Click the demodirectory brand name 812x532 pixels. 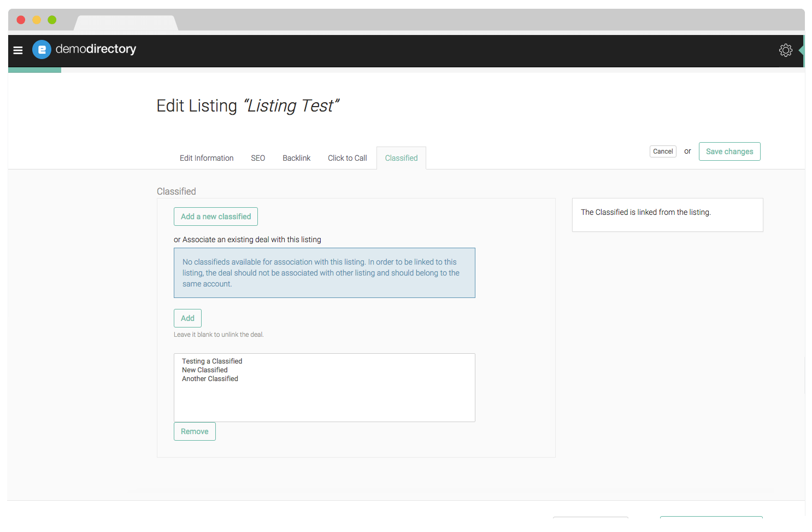[x=96, y=49]
